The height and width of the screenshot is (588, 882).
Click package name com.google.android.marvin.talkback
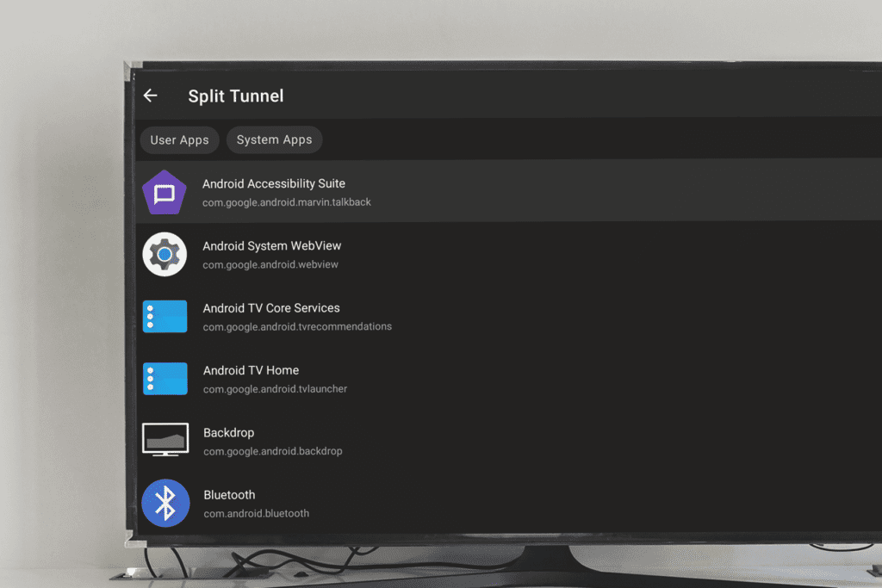click(x=287, y=202)
